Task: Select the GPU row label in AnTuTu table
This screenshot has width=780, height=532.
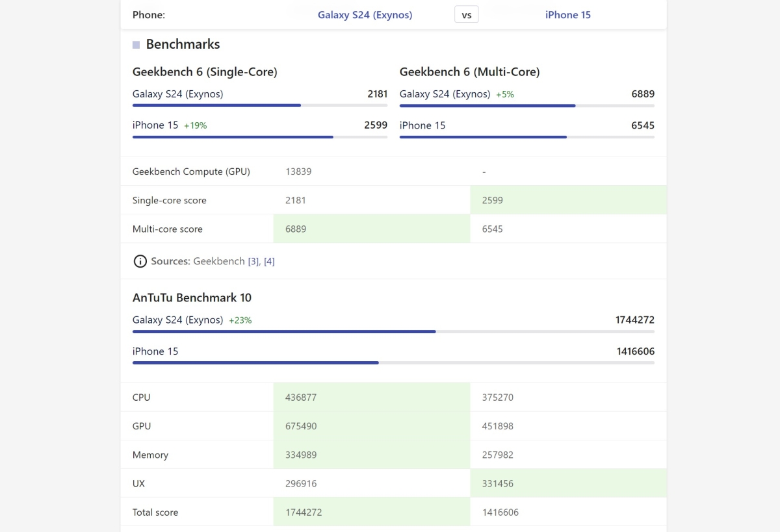Action: pos(142,426)
